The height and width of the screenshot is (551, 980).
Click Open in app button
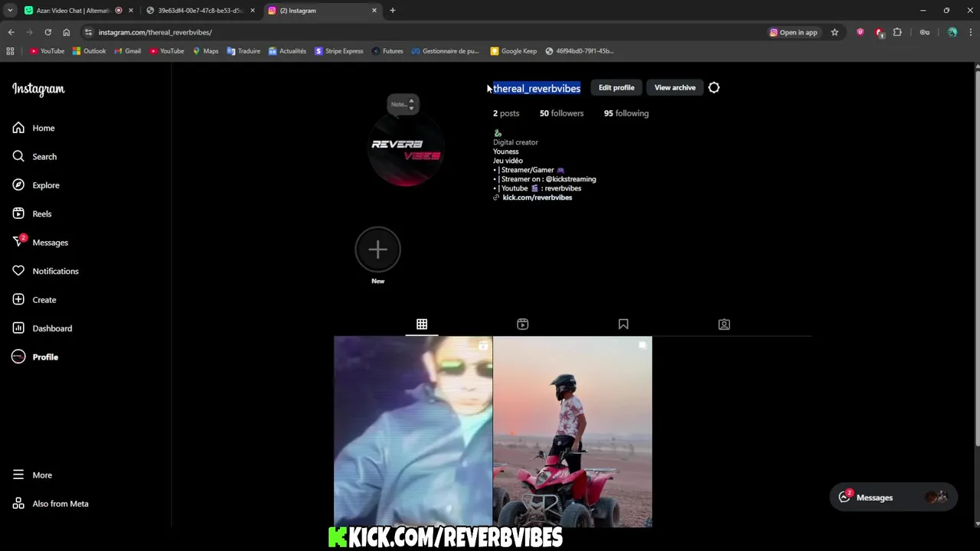click(793, 32)
